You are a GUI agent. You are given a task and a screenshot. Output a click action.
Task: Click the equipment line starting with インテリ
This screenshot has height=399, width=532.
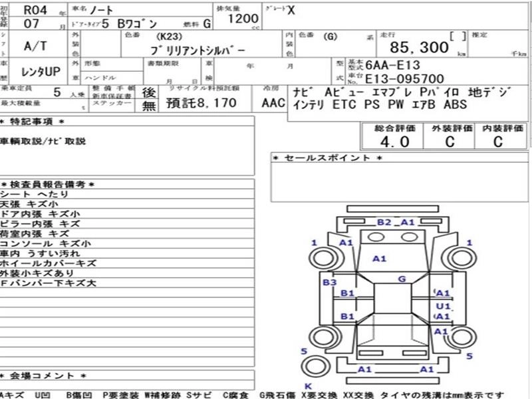point(380,104)
